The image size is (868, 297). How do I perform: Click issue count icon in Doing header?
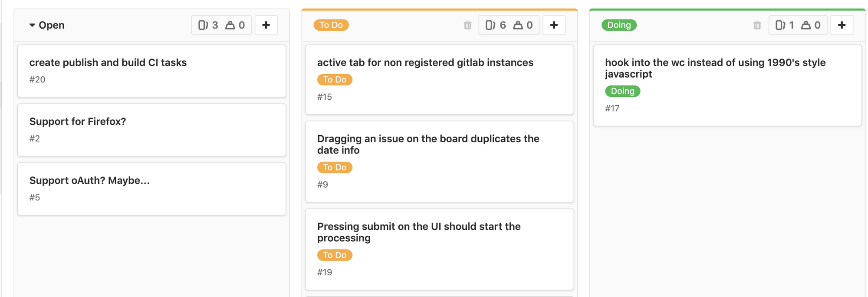[780, 25]
